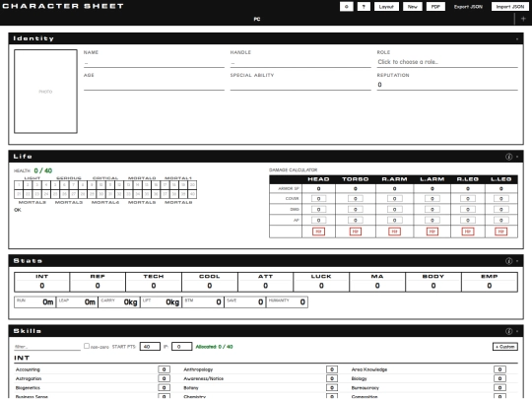
Task: Click the HEAD armor SP value
Action: [318, 188]
